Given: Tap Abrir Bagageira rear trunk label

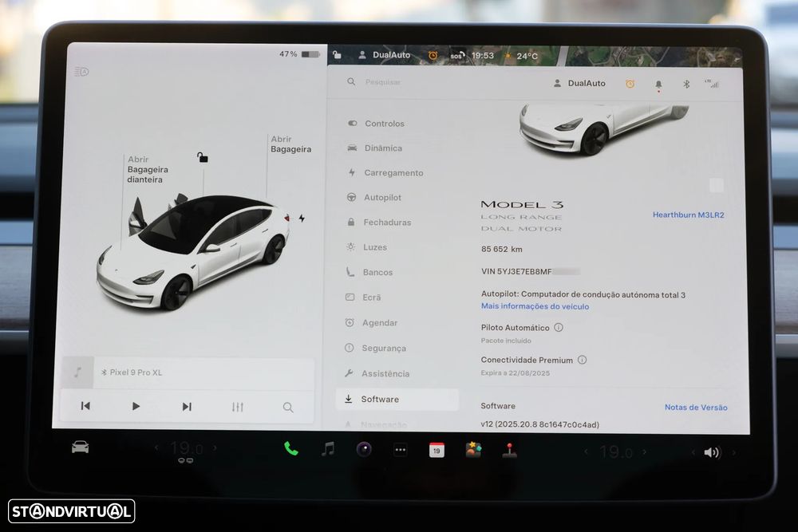Looking at the screenshot, I should click(290, 144).
